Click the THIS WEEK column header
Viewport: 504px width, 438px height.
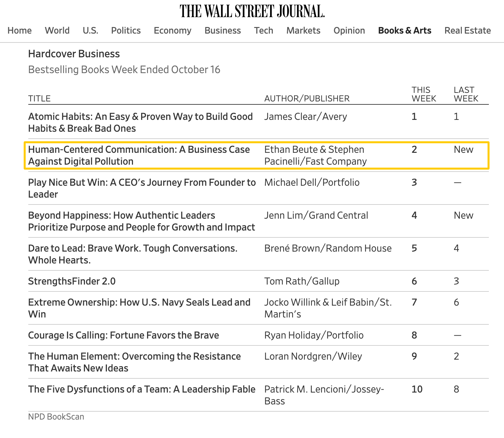pos(424,94)
